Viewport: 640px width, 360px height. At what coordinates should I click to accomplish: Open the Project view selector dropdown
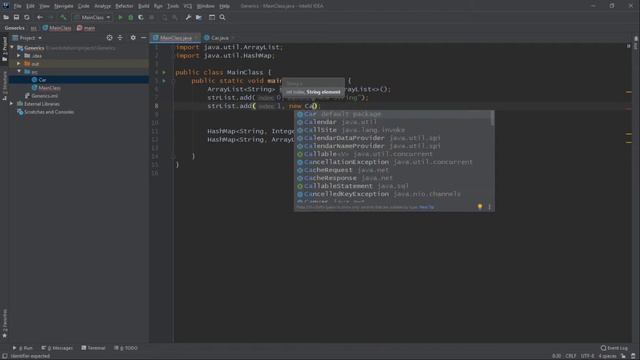point(27,38)
